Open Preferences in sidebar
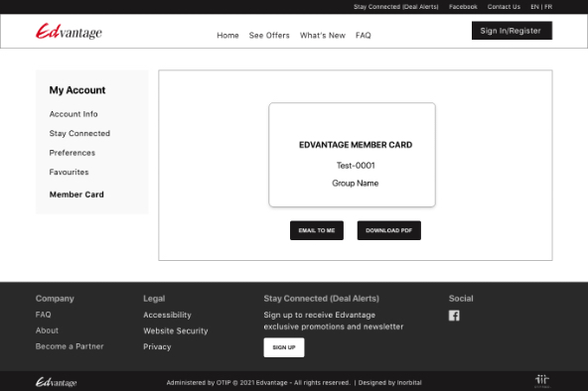Screen dimensions: 588x391 click(72, 153)
